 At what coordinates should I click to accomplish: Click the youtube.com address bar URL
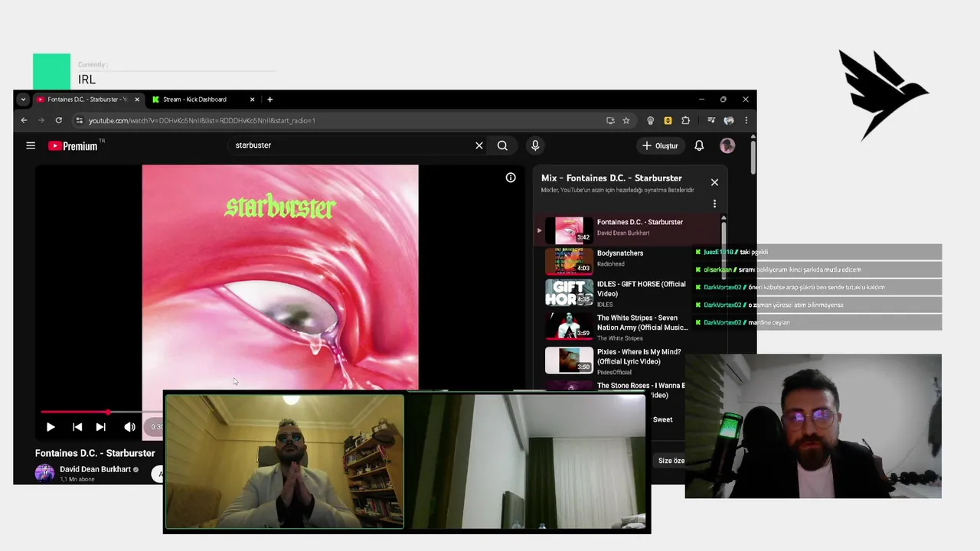tap(202, 120)
